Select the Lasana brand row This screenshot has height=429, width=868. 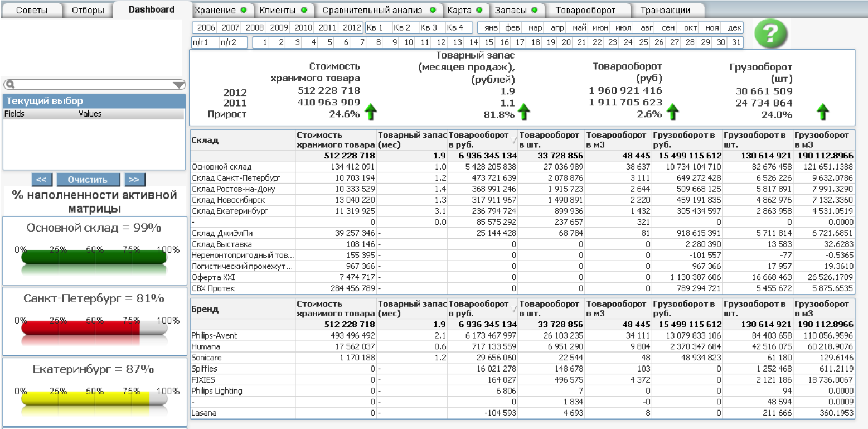[522, 413]
